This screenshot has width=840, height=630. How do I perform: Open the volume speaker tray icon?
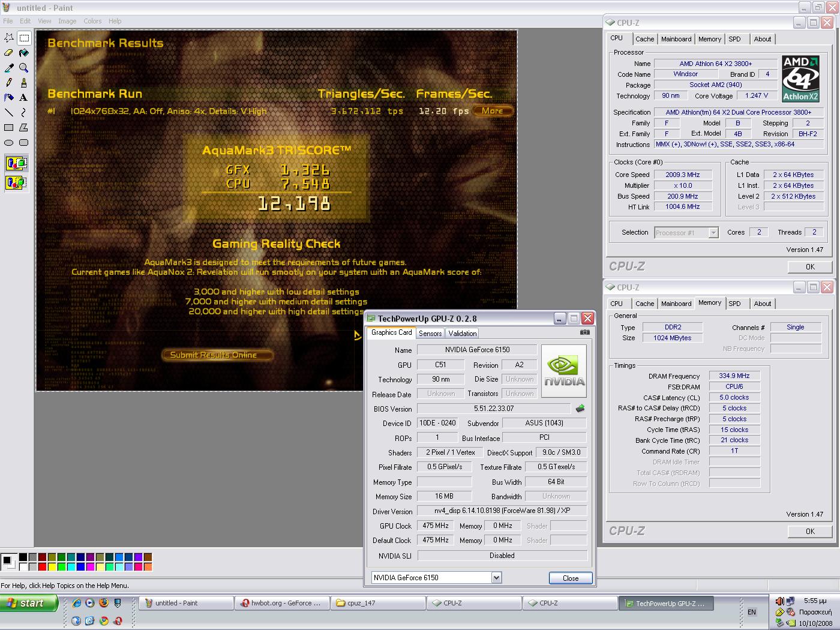(x=779, y=601)
